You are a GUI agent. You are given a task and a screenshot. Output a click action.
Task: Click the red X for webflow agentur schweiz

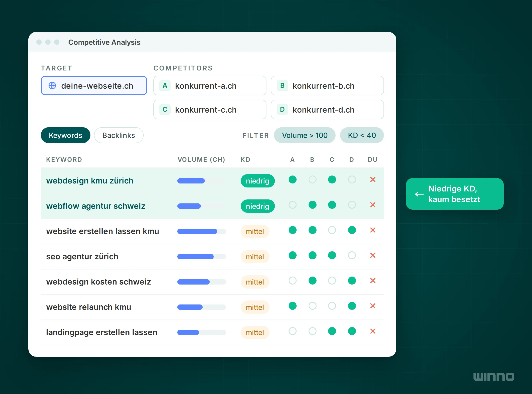coord(373,205)
